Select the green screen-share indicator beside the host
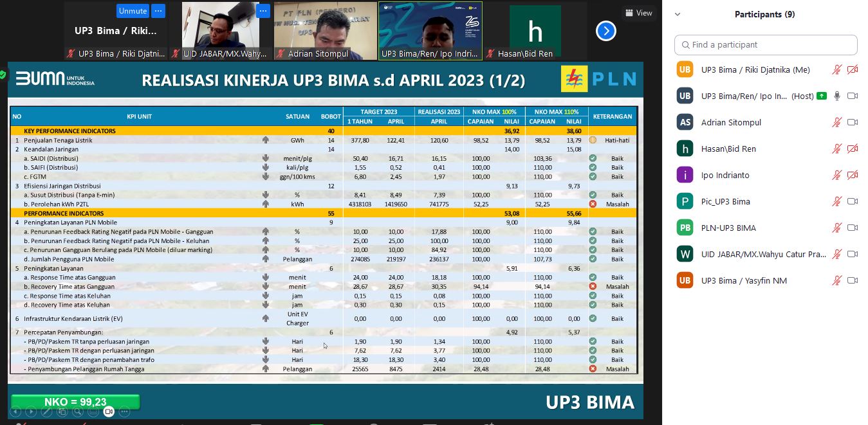Image resolution: width=868 pixels, height=425 pixels. 821,96
